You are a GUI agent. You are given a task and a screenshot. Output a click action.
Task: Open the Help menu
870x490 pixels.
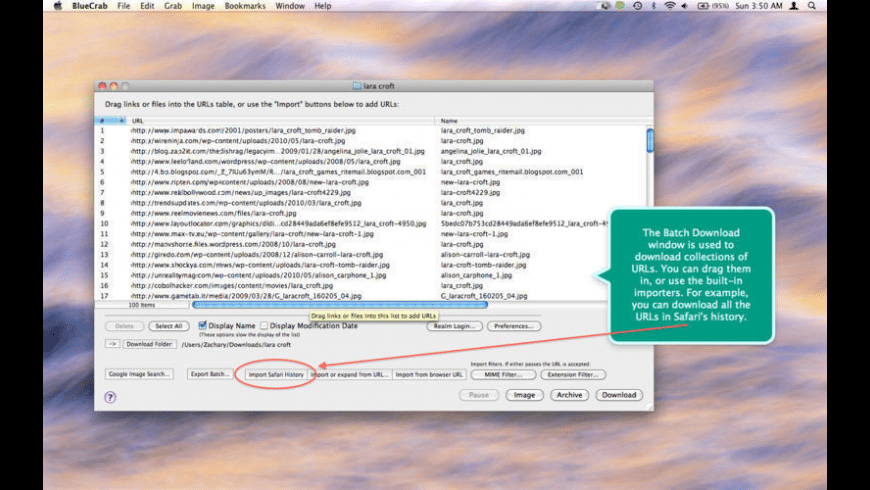[x=322, y=6]
